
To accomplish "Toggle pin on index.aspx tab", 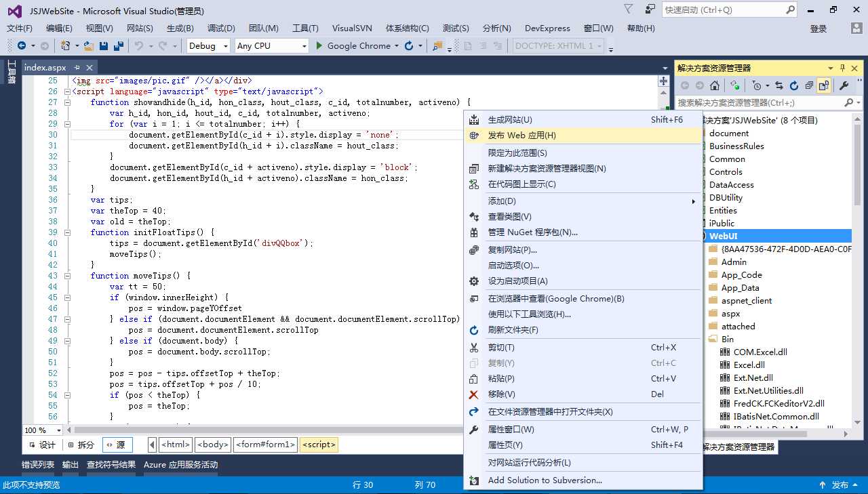I will (77, 68).
